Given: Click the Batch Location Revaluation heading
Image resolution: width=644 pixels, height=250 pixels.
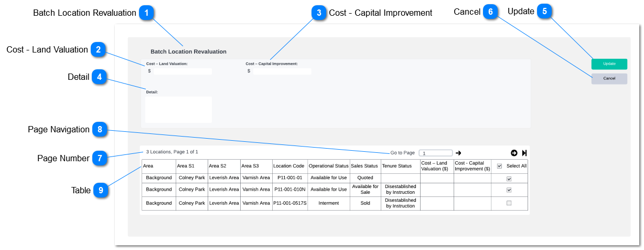Looking at the screenshot, I should point(188,51).
